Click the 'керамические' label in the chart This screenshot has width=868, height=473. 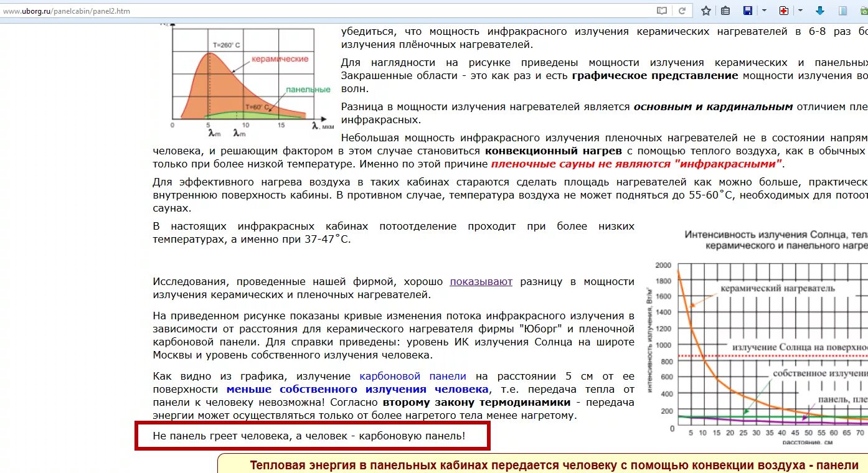280,59
